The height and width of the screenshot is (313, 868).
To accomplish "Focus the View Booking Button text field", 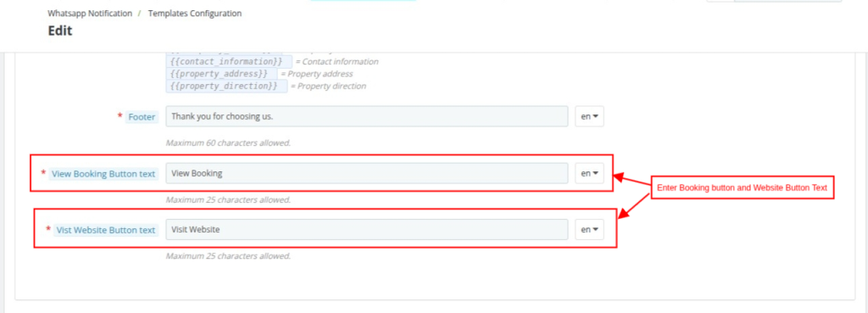I will (366, 173).
